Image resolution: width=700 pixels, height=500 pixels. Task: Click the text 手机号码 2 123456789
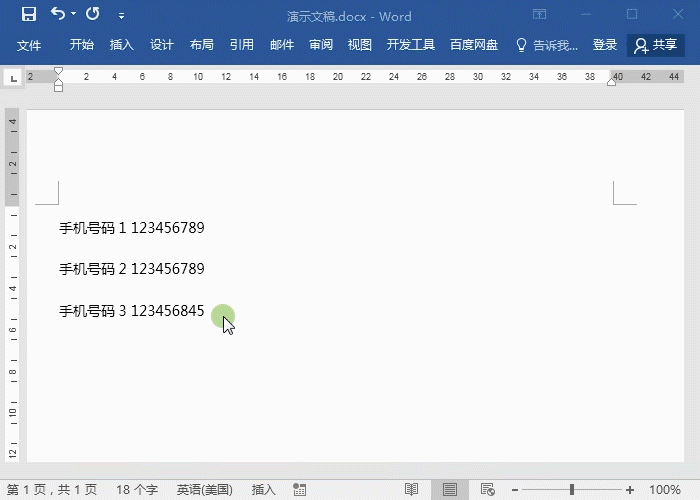(132, 269)
